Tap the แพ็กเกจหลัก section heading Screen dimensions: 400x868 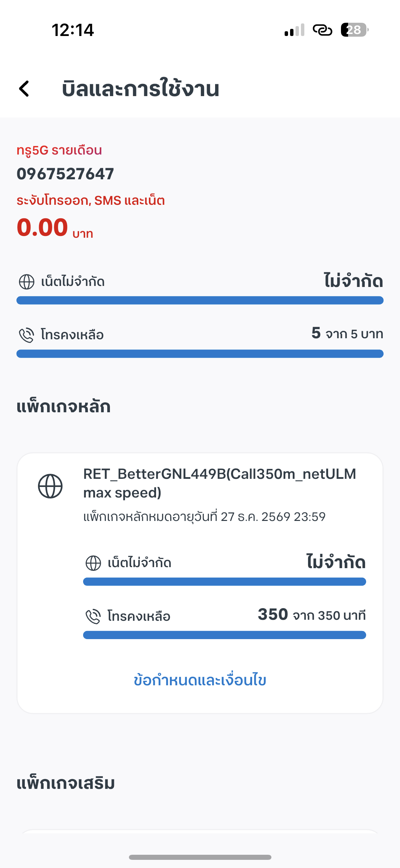point(63,406)
